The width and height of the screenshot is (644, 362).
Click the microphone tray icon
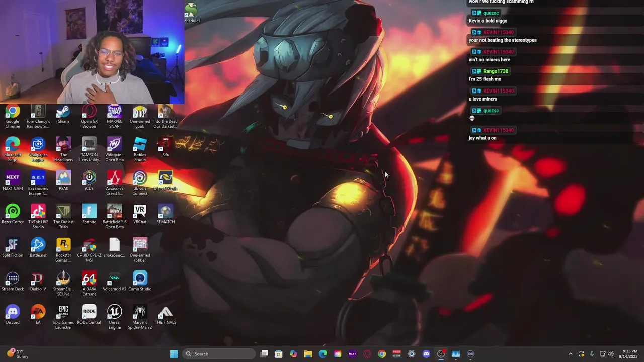tap(592, 354)
